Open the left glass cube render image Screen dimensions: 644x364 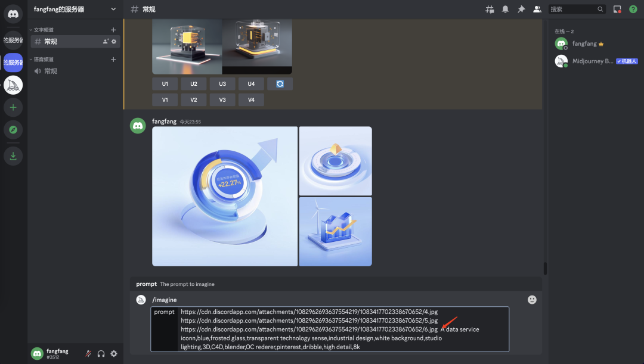click(x=187, y=46)
